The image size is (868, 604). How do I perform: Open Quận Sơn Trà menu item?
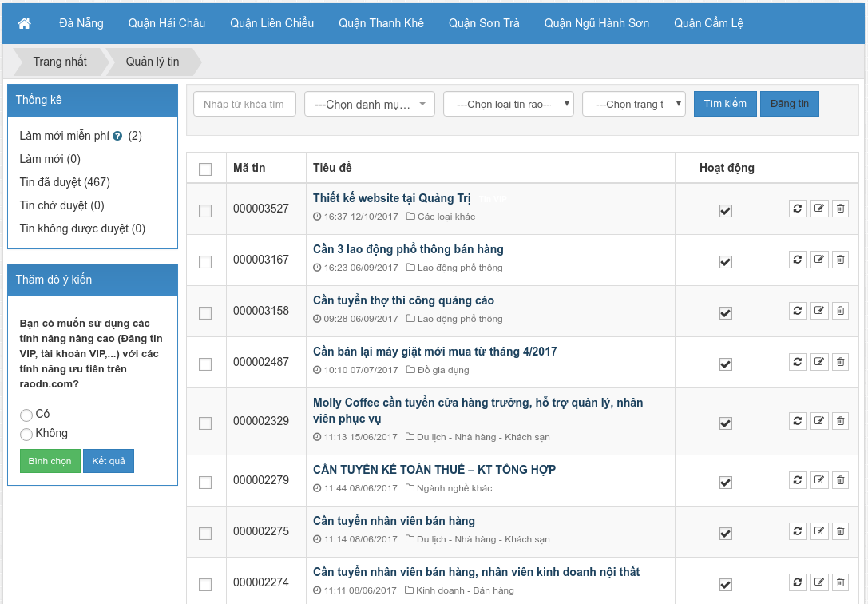tap(485, 23)
